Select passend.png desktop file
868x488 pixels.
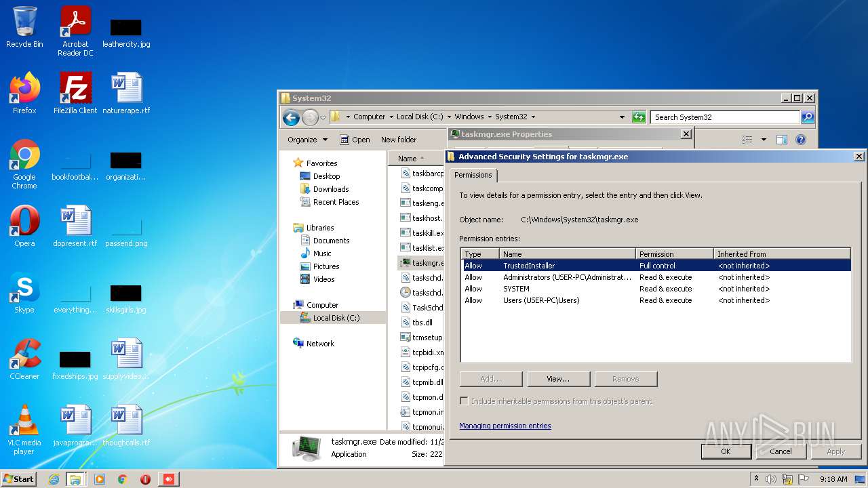point(126,231)
